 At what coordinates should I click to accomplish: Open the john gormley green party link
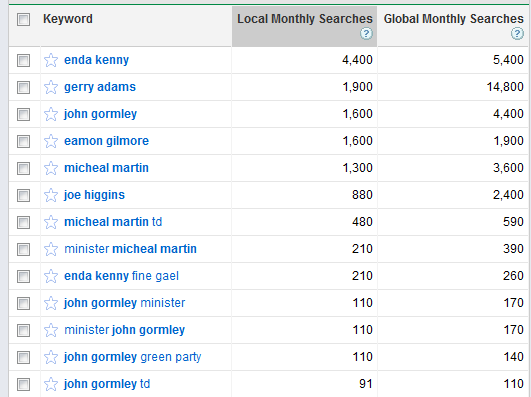click(133, 357)
